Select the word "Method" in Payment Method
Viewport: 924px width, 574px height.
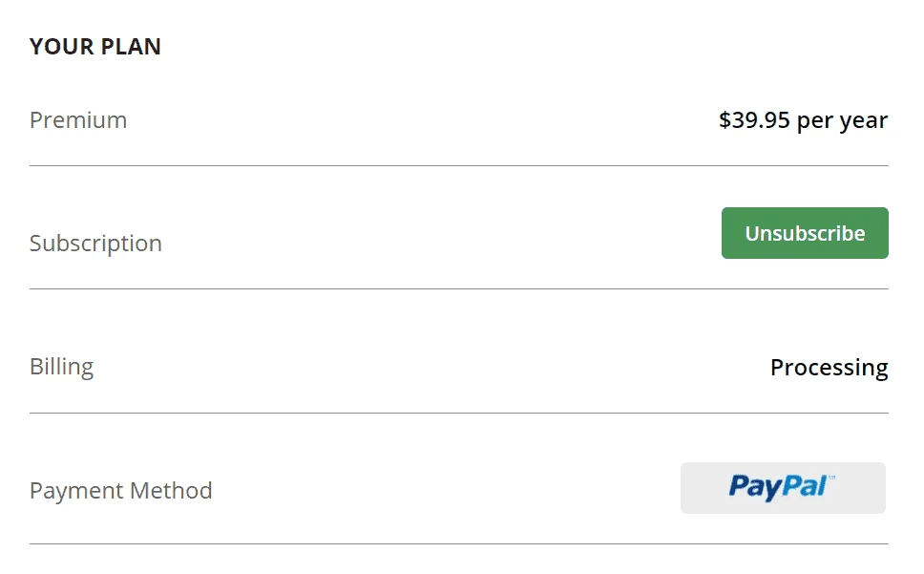[x=171, y=490]
